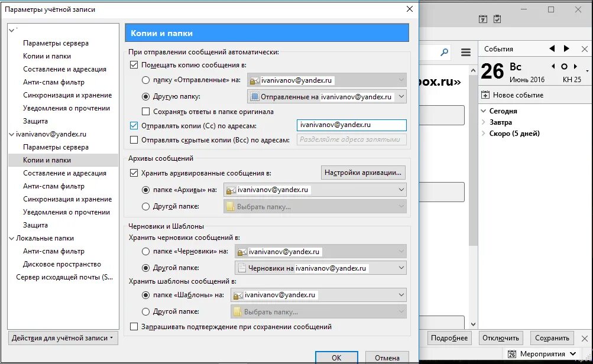
Task: Select 'Сервер исходящей почты (S...' item
Action: pos(64,277)
